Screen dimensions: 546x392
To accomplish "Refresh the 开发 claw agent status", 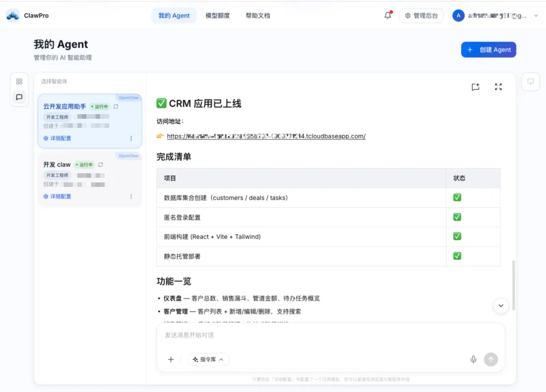I will coord(101,165).
